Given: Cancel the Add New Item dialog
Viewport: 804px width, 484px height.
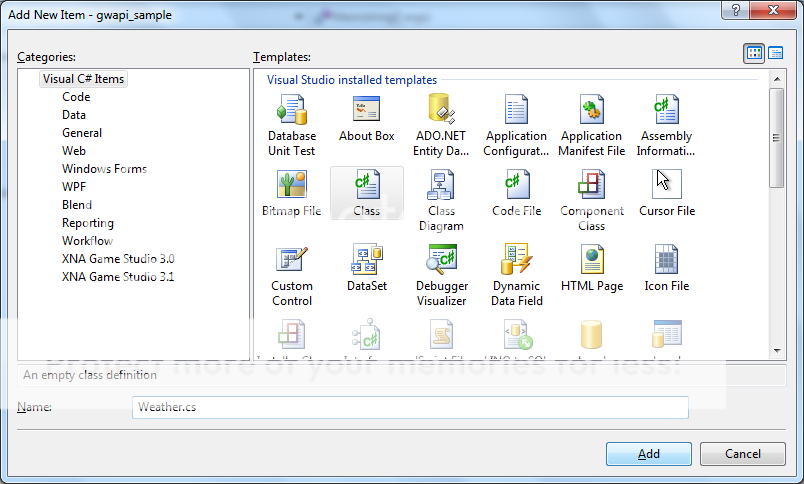Looking at the screenshot, I should (742, 454).
